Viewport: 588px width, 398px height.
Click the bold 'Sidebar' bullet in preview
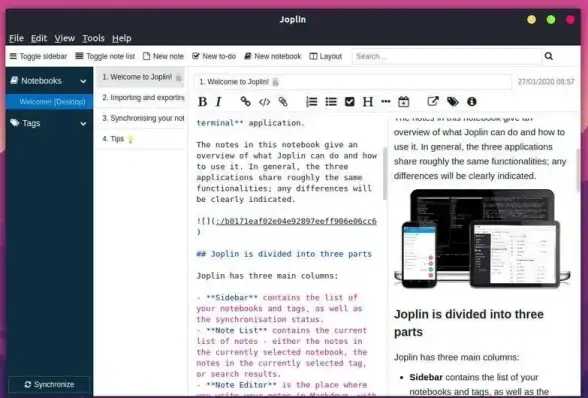pos(426,377)
